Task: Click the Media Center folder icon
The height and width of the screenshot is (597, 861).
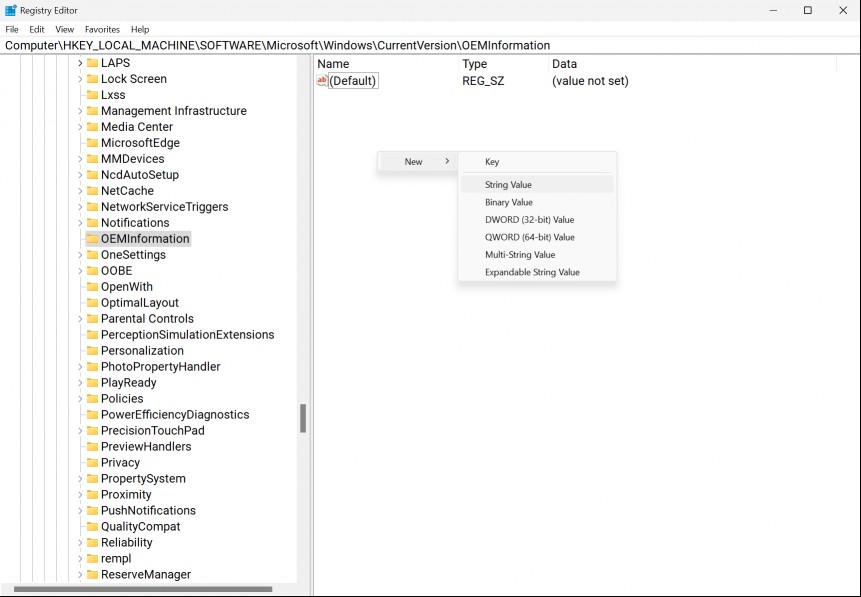Action: point(92,126)
